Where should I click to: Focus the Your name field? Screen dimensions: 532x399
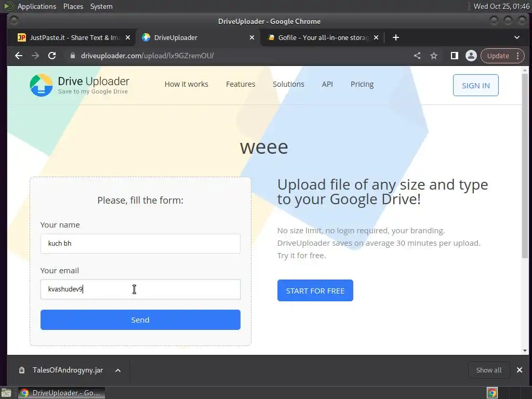tap(140, 244)
